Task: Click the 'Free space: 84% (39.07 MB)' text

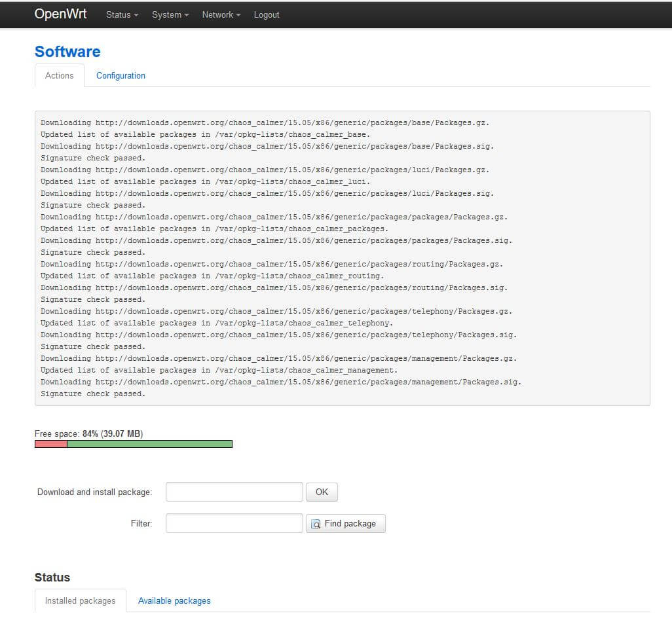Action: [x=88, y=433]
